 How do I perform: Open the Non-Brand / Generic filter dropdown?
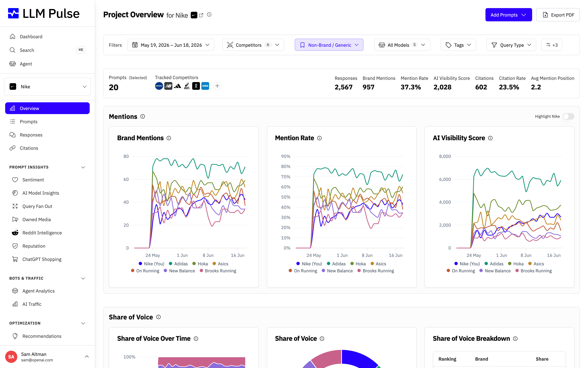[329, 45]
